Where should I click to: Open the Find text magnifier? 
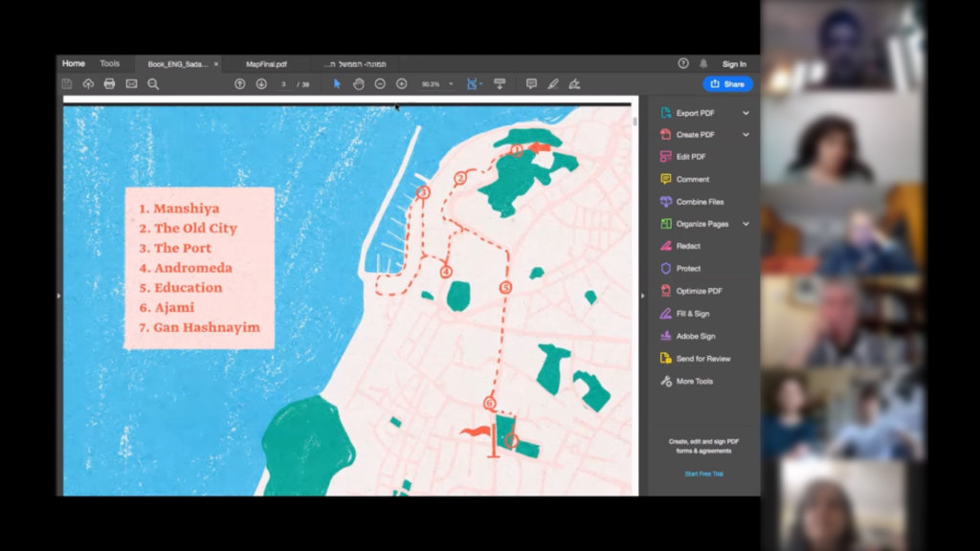[x=153, y=84]
